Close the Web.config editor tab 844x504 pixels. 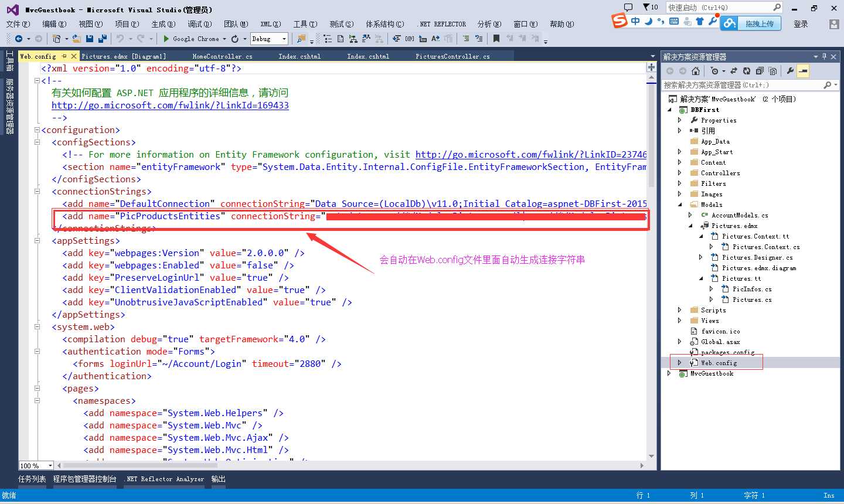point(74,56)
